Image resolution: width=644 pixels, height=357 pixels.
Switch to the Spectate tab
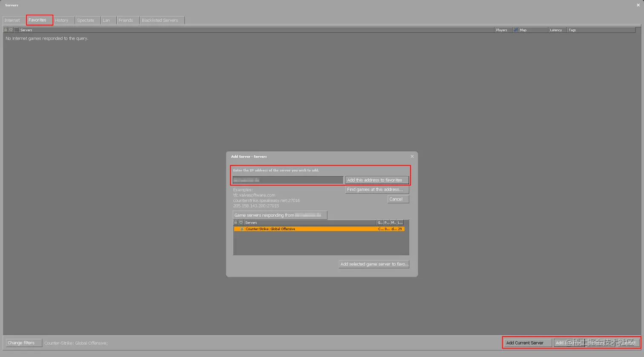tap(88, 20)
